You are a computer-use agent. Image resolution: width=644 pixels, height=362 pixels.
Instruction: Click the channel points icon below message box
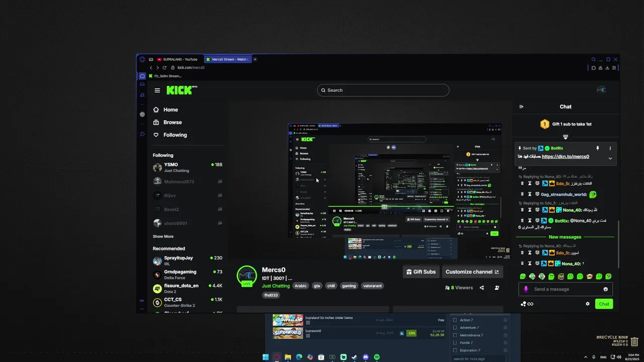coord(527,304)
